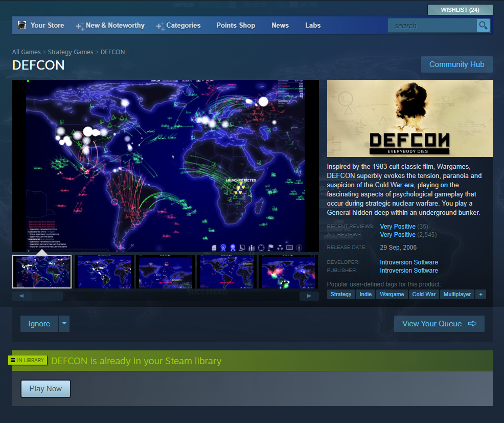504x423 pixels.
Task: Select the first screenshot thumbnail
Action: tap(42, 272)
